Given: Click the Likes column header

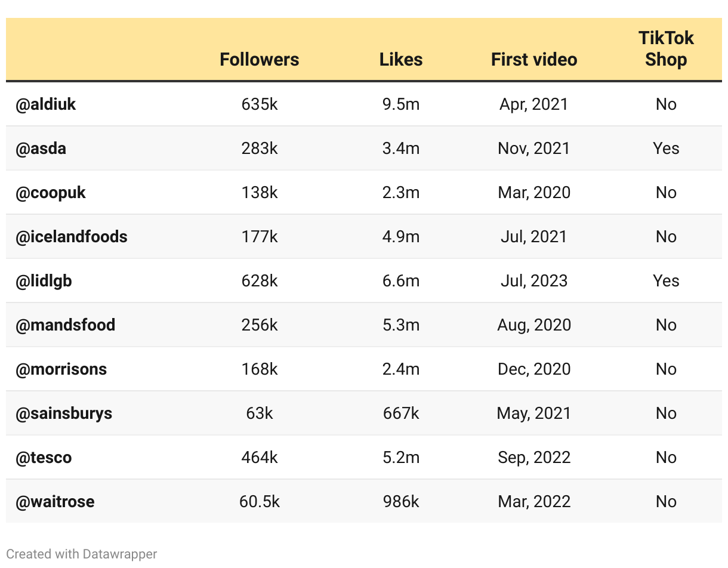Looking at the screenshot, I should pos(401,60).
